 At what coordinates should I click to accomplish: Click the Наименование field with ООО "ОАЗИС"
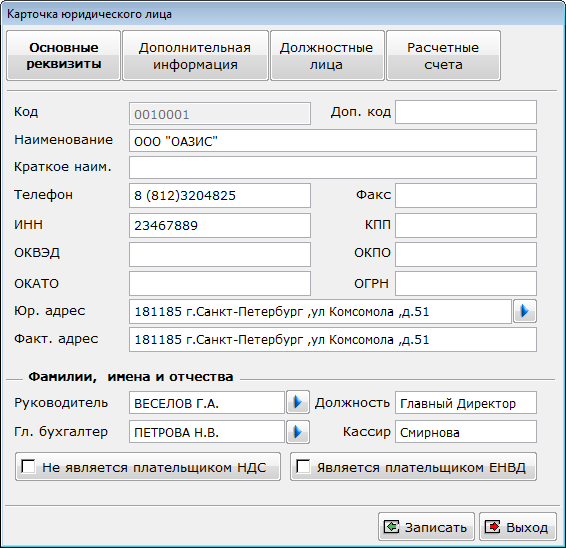pyautogui.click(x=333, y=141)
